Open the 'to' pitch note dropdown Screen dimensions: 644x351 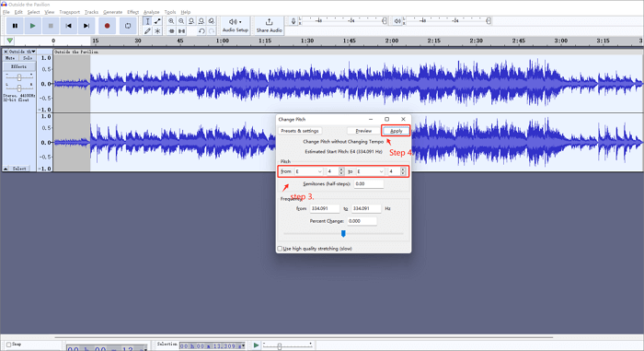[370, 171]
